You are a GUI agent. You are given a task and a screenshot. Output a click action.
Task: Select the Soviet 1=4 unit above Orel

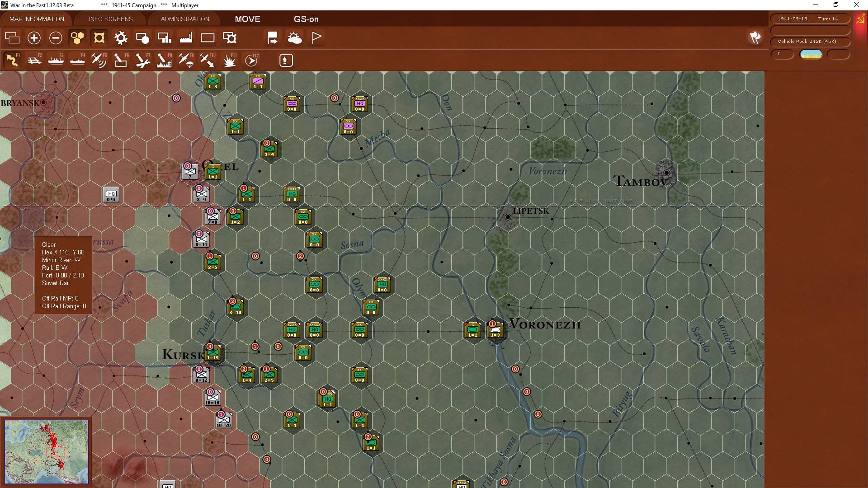[x=269, y=149]
